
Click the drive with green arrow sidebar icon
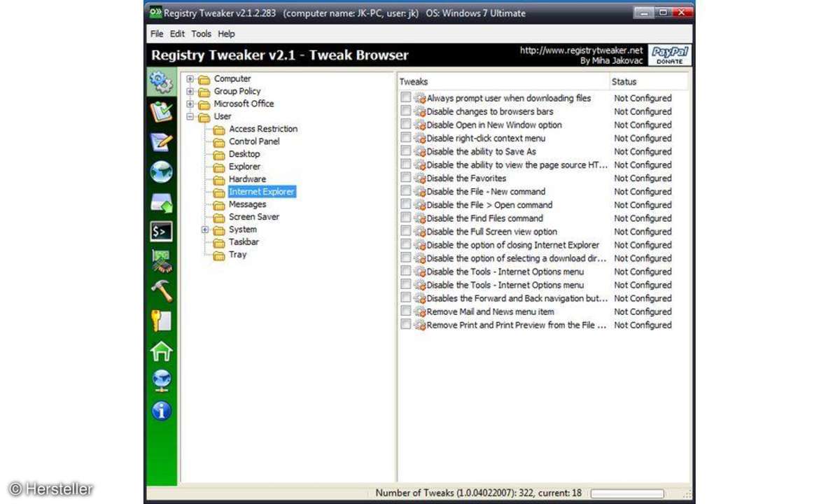[x=162, y=202]
